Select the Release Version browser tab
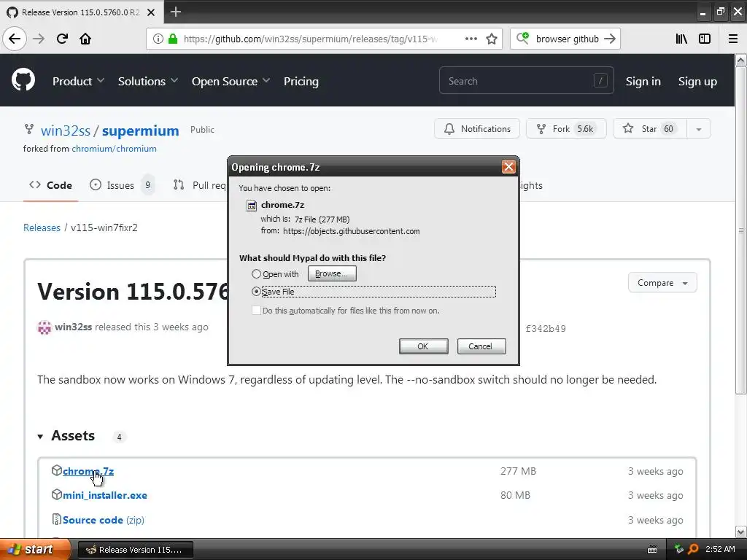 pyautogui.click(x=81, y=12)
